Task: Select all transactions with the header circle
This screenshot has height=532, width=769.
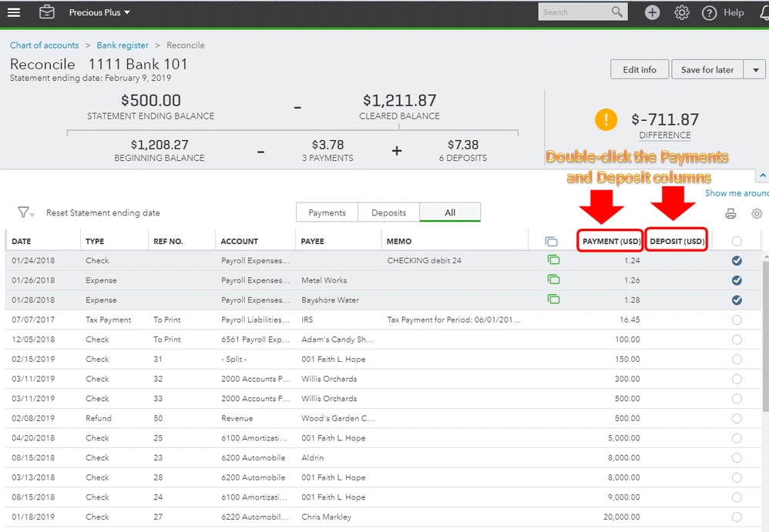Action: pos(737,240)
